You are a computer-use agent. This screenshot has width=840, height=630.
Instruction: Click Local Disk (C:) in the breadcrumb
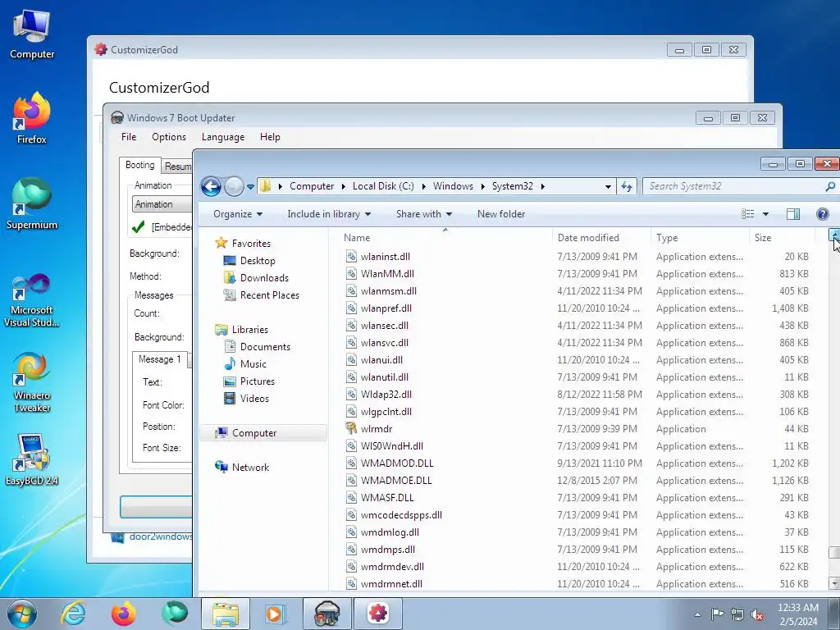[383, 186]
